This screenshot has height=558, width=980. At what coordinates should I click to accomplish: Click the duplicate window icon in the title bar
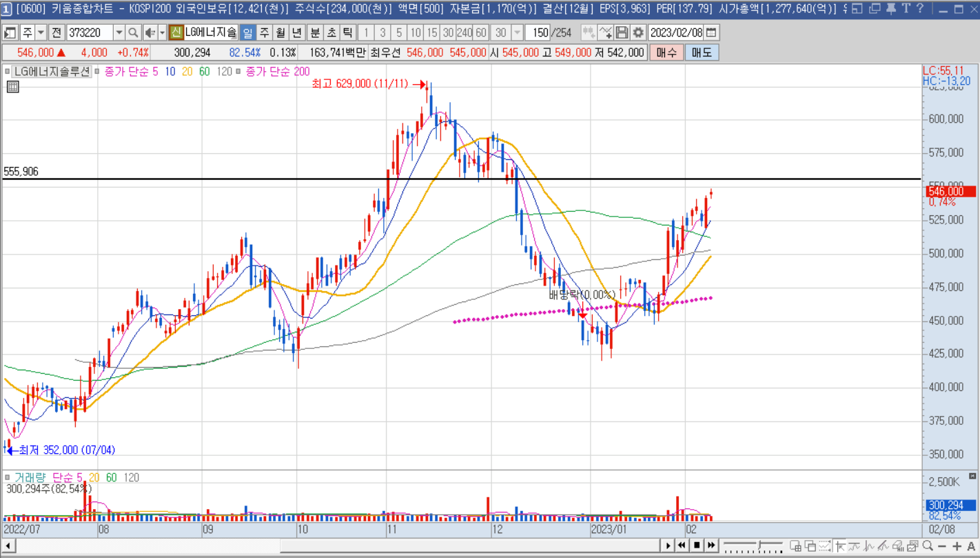874,9
